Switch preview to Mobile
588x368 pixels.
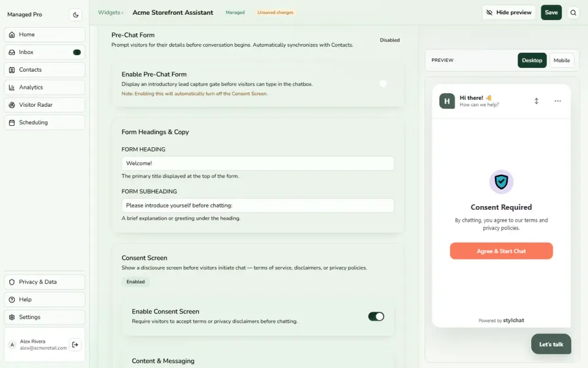[562, 61]
